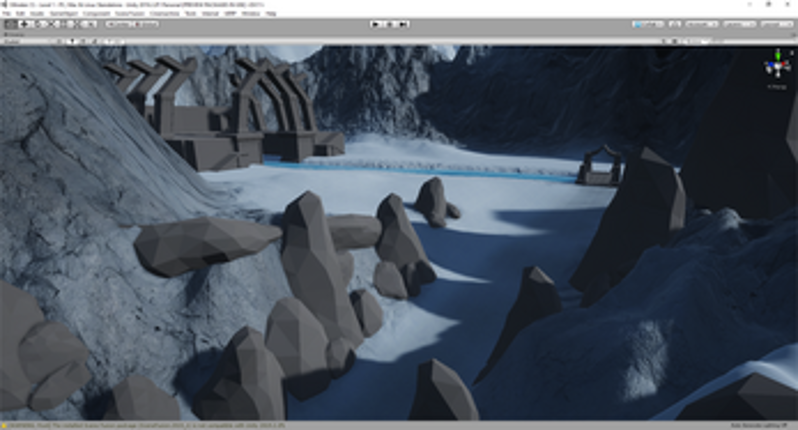Screen dimensions: 798x430
Task: Click the scene orientation gizmo
Action: click(x=776, y=68)
